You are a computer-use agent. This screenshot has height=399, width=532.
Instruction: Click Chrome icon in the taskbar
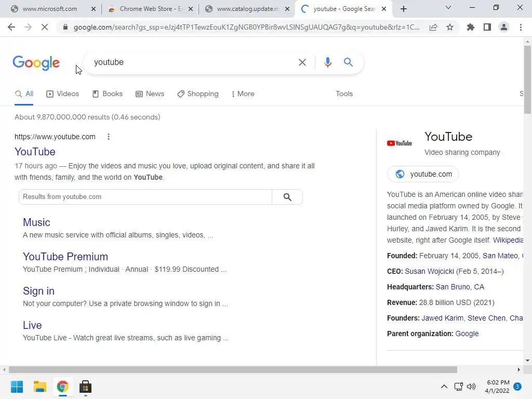pyautogui.click(x=62, y=387)
